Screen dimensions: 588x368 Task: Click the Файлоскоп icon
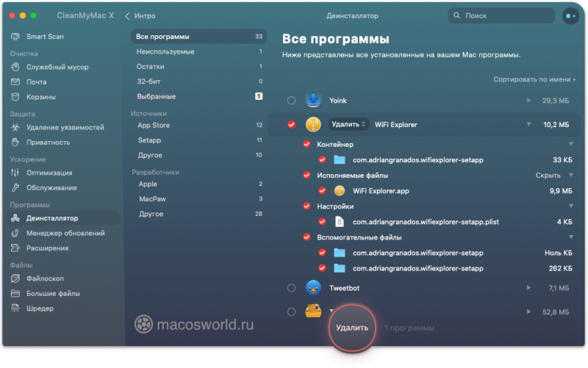15,278
